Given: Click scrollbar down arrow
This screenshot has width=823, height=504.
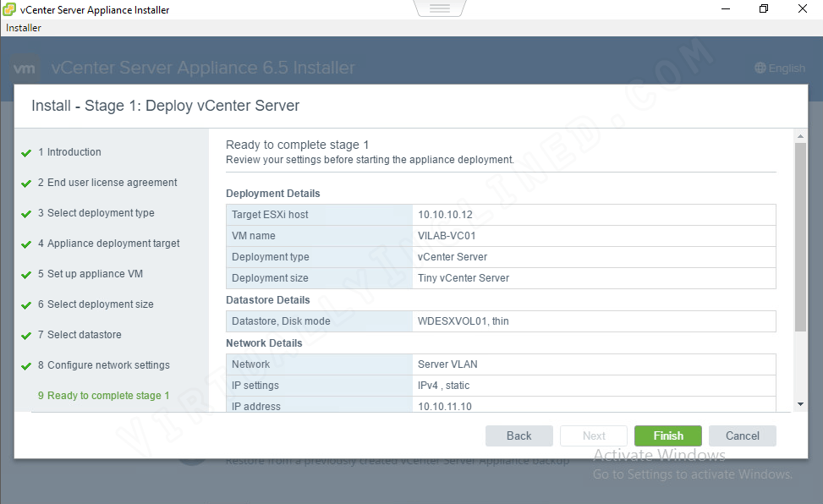Looking at the screenshot, I should click(x=800, y=404).
